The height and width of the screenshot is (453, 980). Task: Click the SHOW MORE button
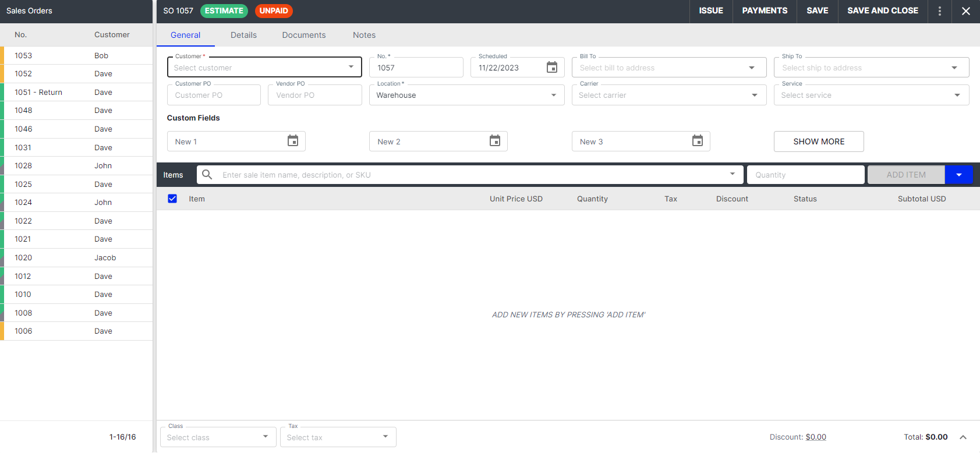[818, 141]
